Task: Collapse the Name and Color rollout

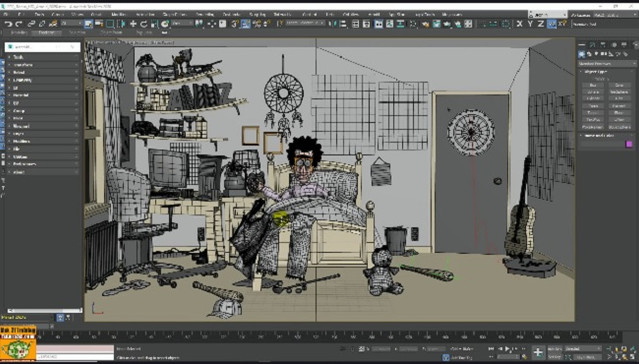Action: click(x=599, y=135)
